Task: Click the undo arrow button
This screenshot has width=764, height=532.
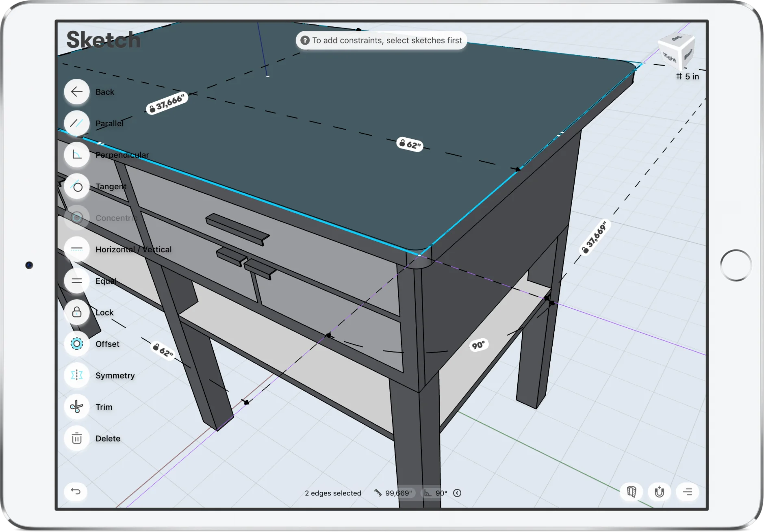Action: 76,491
